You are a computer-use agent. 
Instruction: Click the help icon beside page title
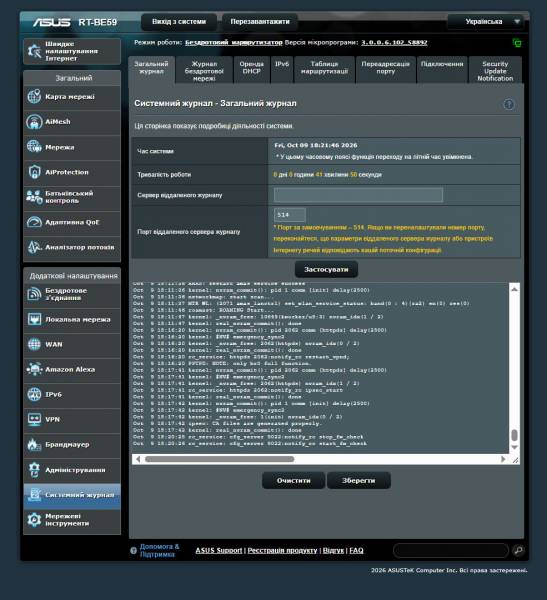tap(509, 104)
